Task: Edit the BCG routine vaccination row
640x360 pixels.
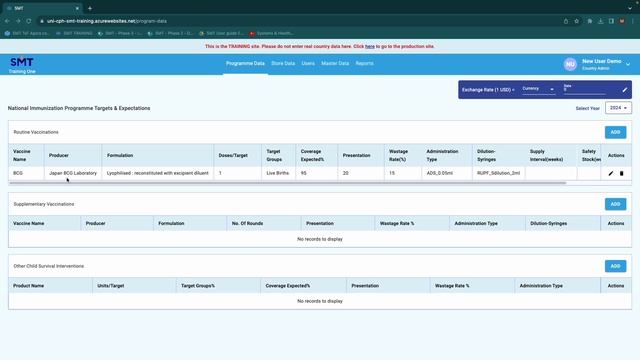Action: 611,173
